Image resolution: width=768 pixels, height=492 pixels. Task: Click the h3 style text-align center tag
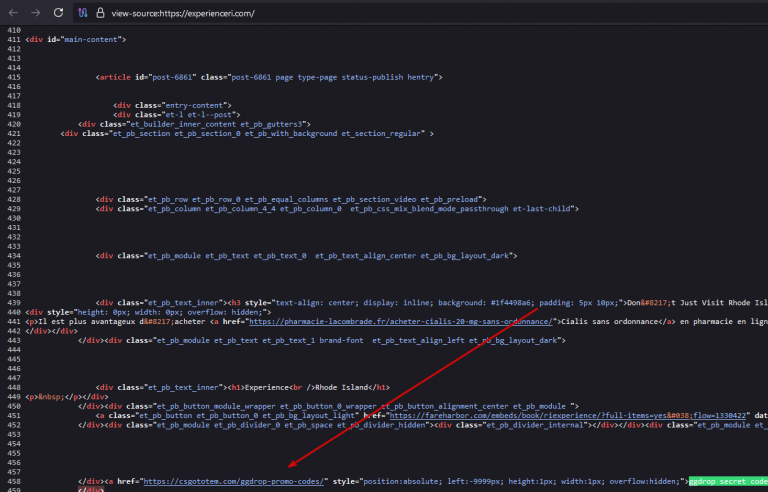(x=427, y=302)
